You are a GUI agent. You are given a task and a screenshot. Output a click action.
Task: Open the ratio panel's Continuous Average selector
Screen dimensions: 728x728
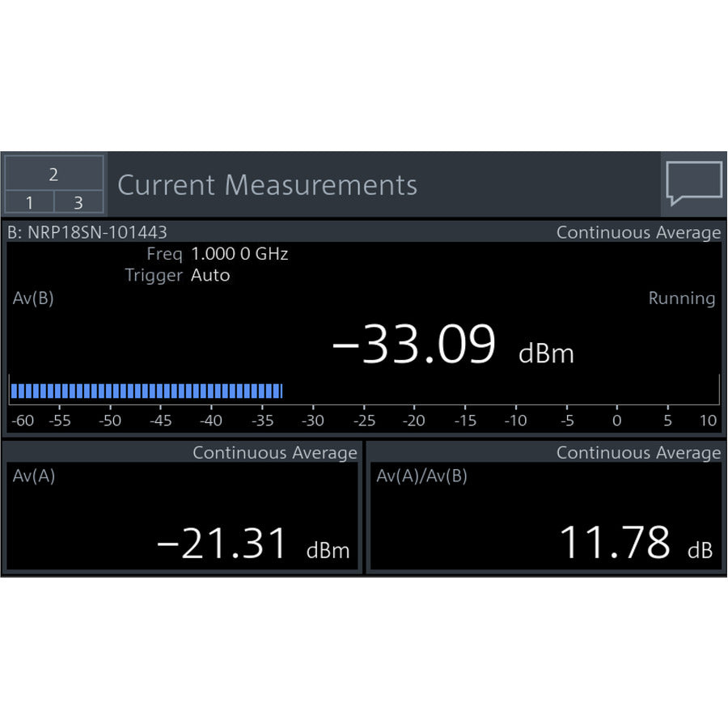638,453
